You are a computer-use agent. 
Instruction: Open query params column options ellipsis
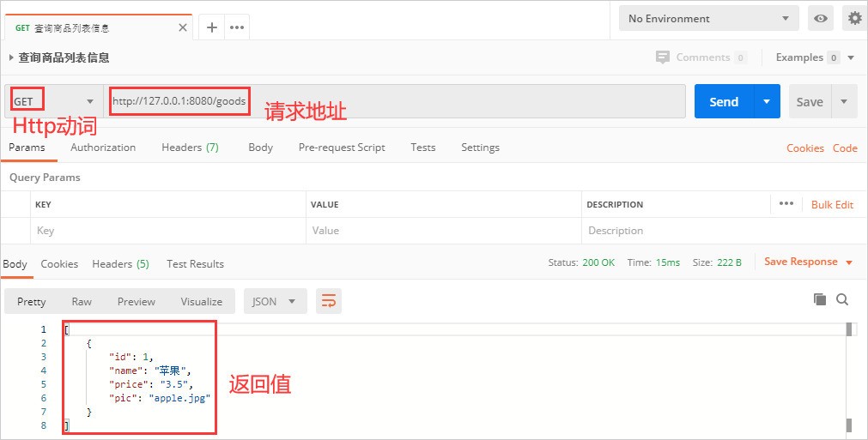pyautogui.click(x=786, y=204)
